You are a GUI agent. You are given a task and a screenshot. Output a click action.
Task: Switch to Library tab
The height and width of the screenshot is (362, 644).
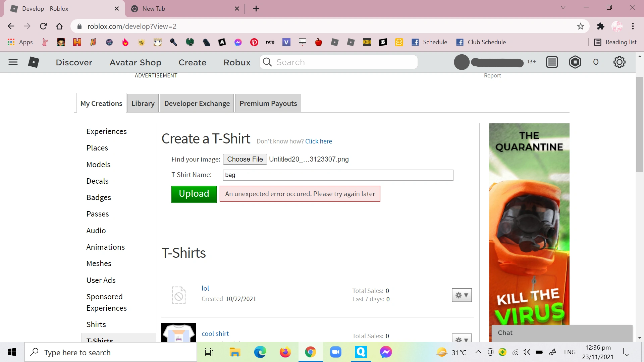coord(143,103)
